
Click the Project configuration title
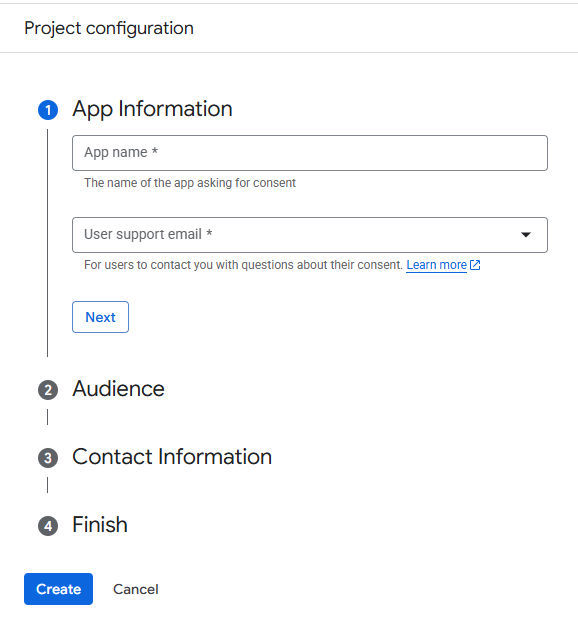(109, 29)
